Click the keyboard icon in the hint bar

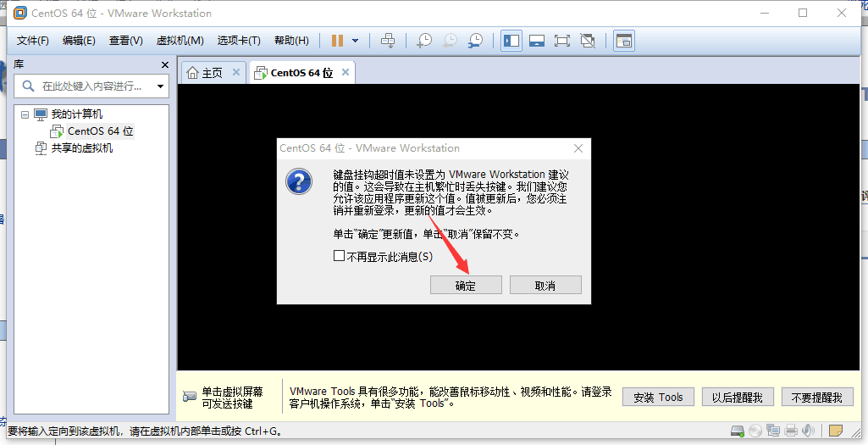(x=190, y=397)
